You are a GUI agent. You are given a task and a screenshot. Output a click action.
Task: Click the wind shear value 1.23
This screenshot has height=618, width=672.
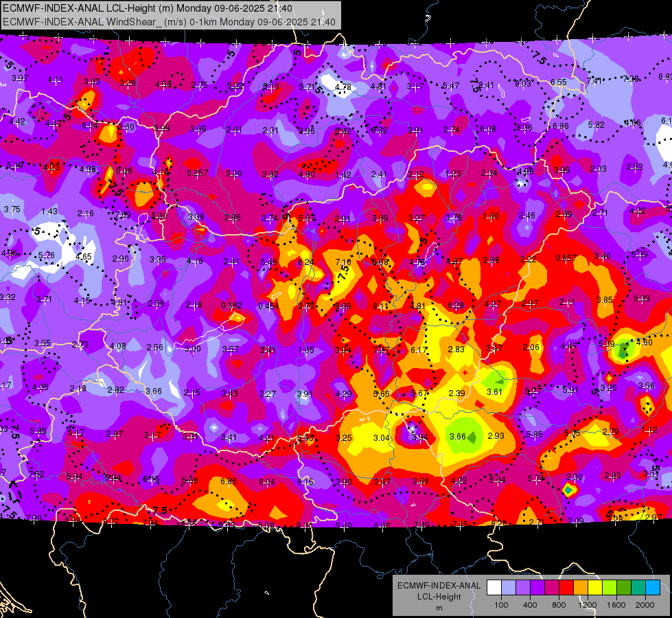click(x=452, y=173)
